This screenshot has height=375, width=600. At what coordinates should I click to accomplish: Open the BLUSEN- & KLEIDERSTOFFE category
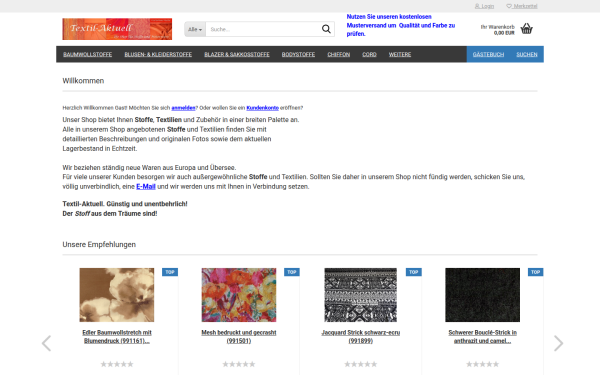tap(158, 54)
